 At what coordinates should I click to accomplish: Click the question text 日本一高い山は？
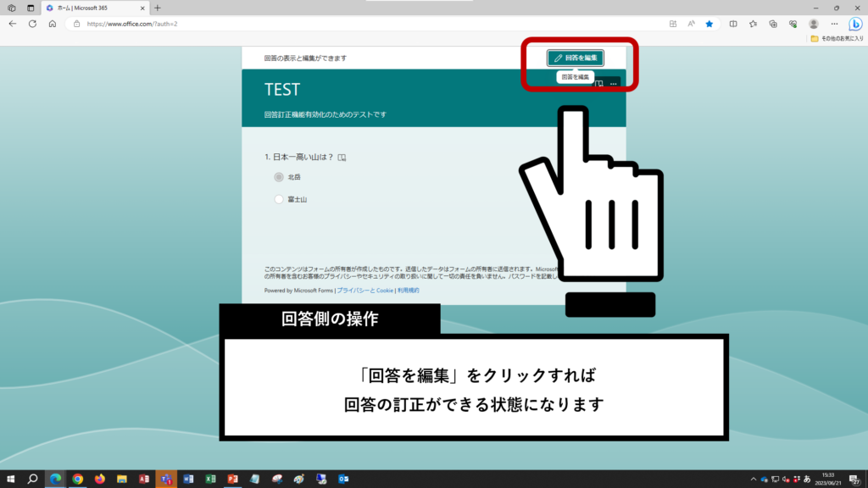coord(303,157)
